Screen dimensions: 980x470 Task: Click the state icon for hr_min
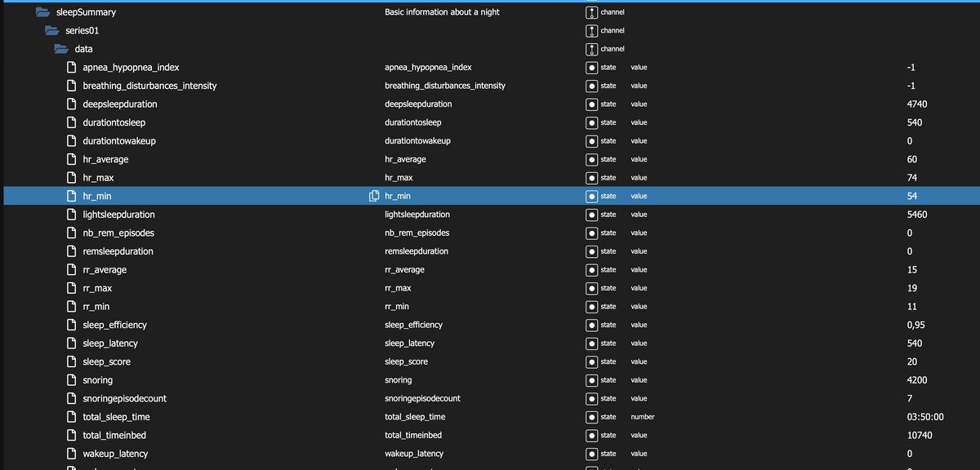591,196
